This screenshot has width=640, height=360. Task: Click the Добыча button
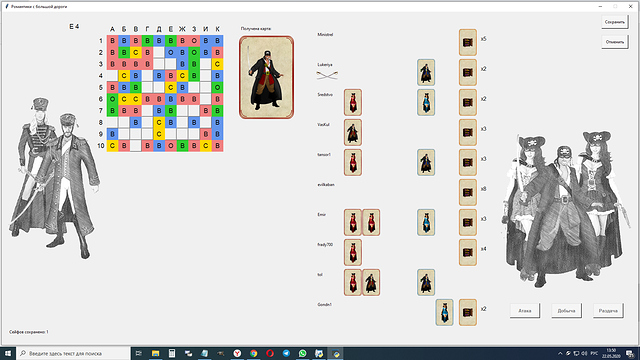(x=567, y=311)
